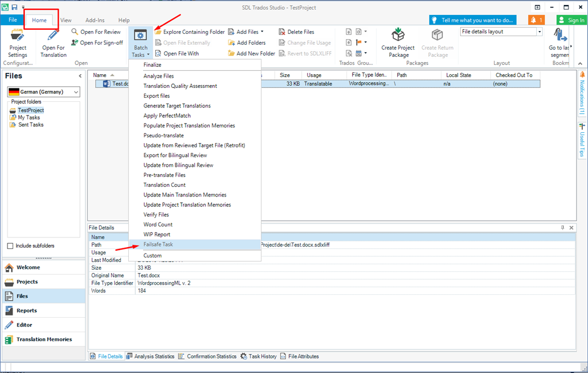Screen dimensions: 588x373
Task: Switch to the Add-Ins ribbon tab
Action: click(x=95, y=20)
